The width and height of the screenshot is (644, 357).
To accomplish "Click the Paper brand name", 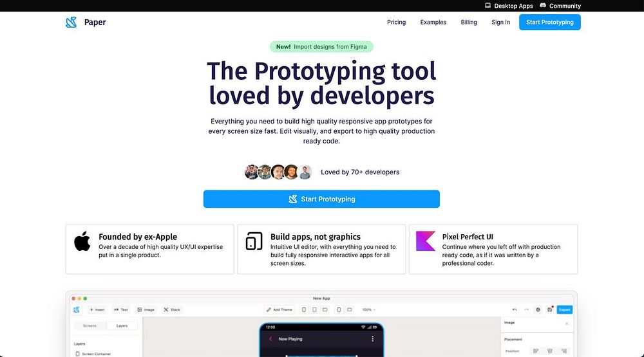I will click(95, 22).
